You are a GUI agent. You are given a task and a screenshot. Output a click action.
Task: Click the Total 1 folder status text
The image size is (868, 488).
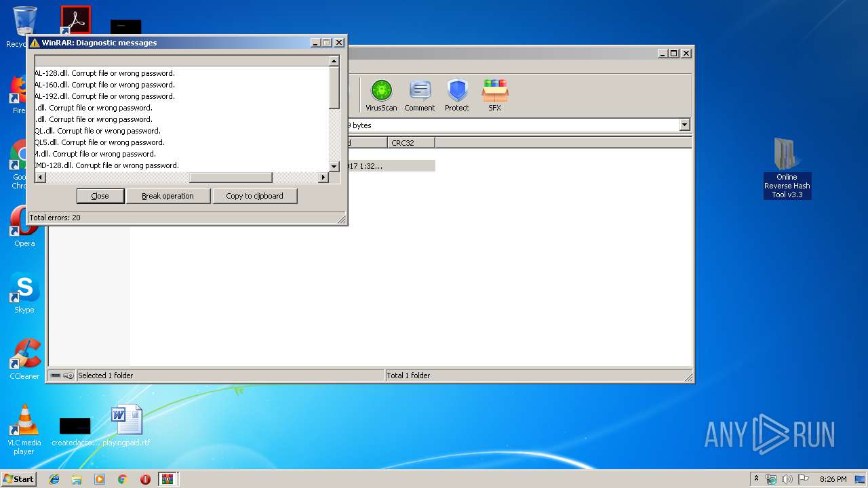(x=408, y=375)
